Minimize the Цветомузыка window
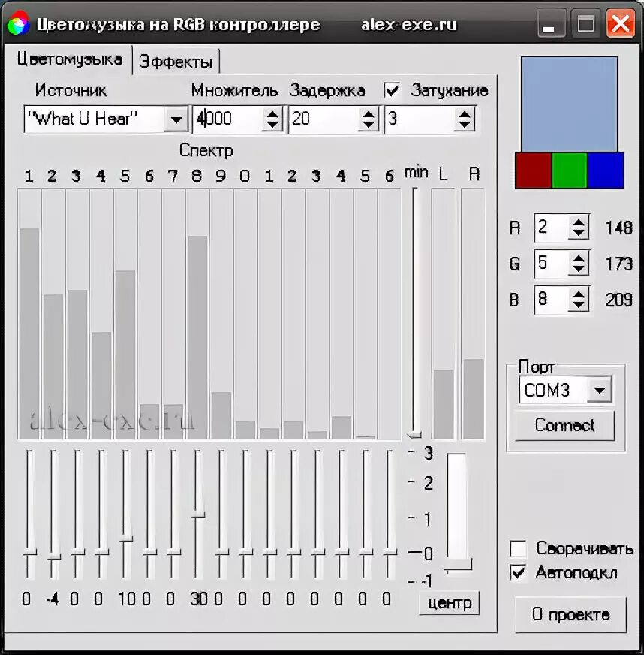This screenshot has height=655, width=644. (x=550, y=23)
